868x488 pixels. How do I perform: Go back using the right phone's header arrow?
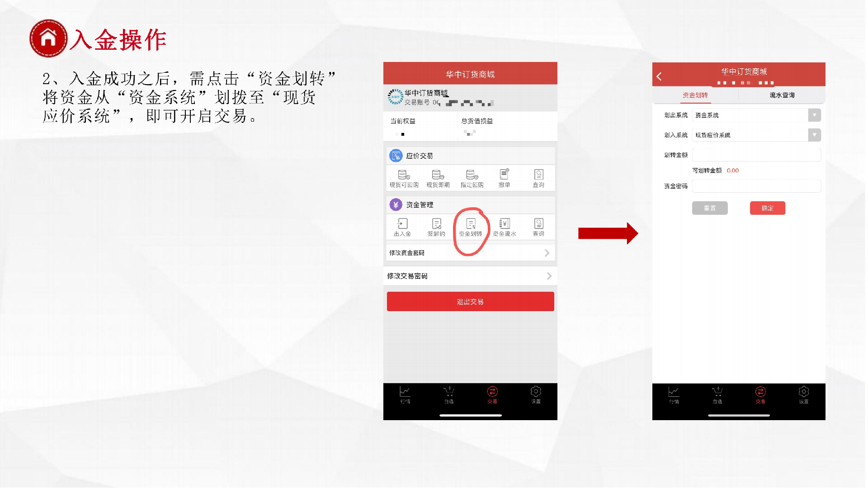point(659,76)
